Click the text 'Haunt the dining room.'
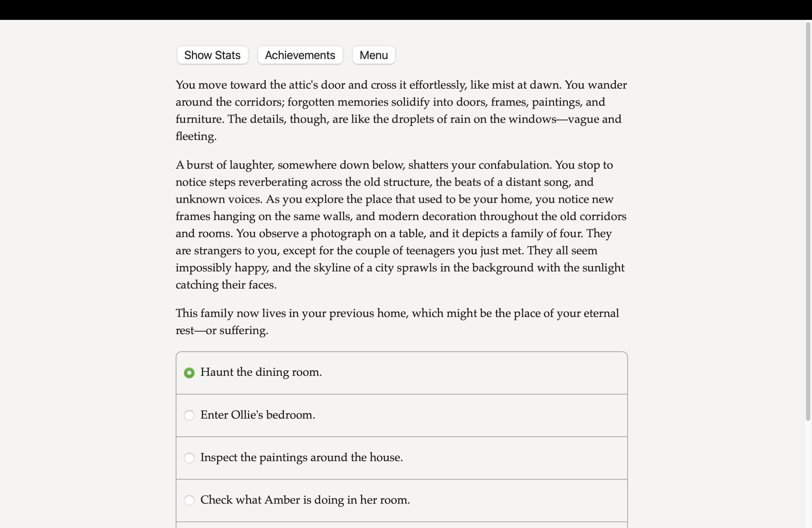The width and height of the screenshot is (812, 528). pyautogui.click(x=261, y=372)
